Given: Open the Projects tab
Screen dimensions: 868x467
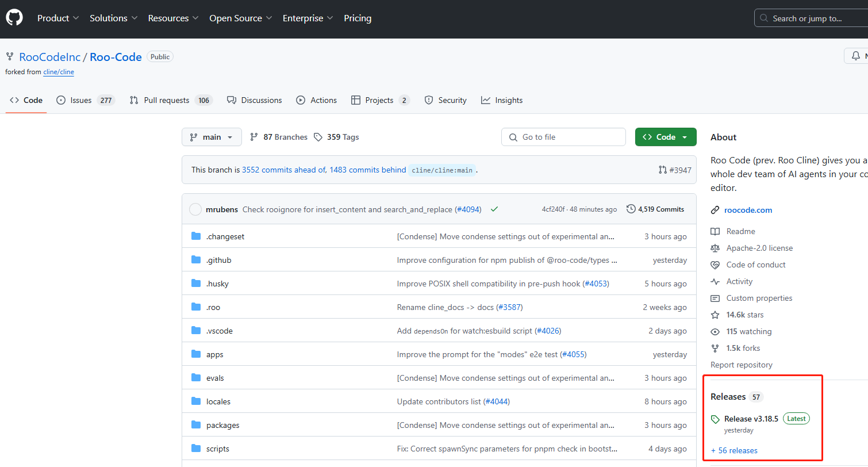Looking at the screenshot, I should click(x=381, y=100).
